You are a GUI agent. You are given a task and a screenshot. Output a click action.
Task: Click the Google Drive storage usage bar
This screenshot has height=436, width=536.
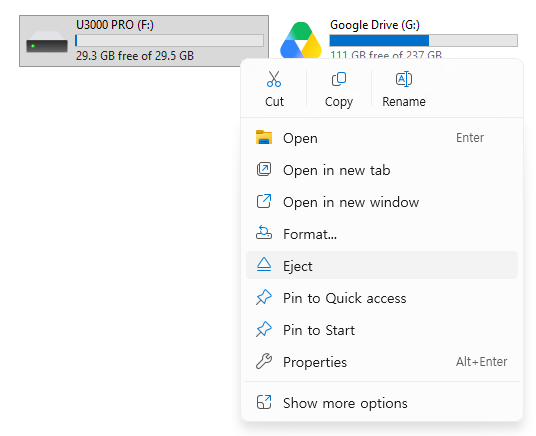point(424,40)
